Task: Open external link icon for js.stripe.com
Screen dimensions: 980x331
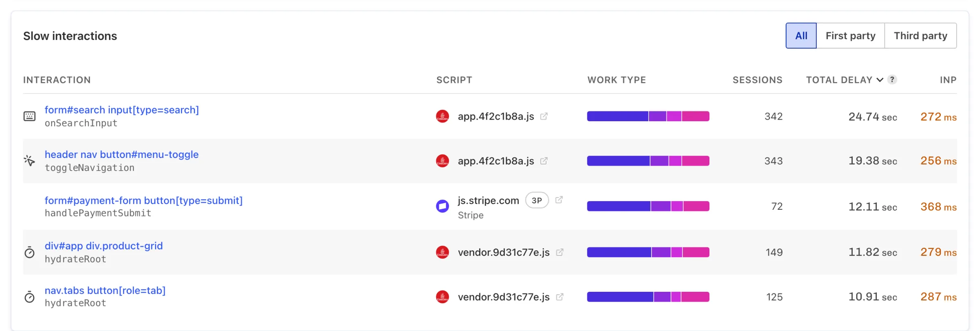Action: pos(559,200)
